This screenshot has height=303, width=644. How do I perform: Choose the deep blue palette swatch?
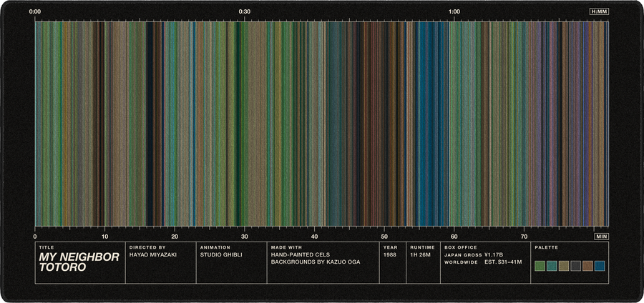(x=600, y=266)
